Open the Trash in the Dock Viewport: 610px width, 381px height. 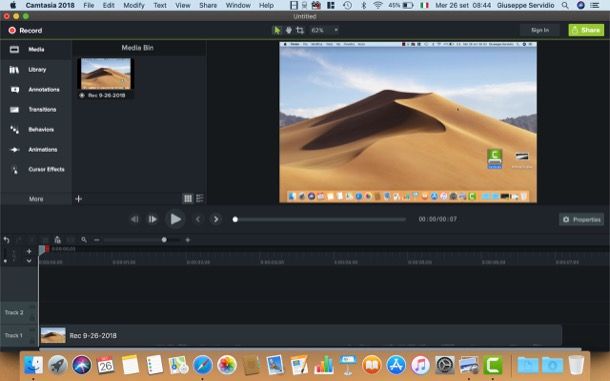point(576,365)
